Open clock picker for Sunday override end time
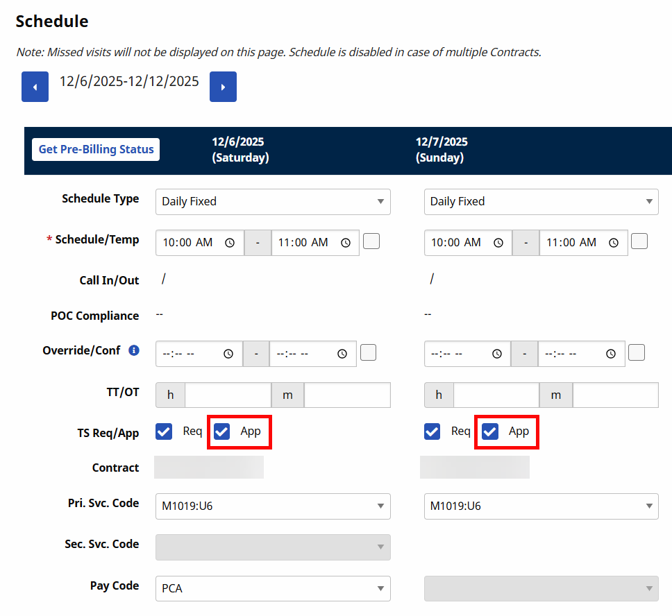This screenshot has height=616, width=672. coord(611,354)
